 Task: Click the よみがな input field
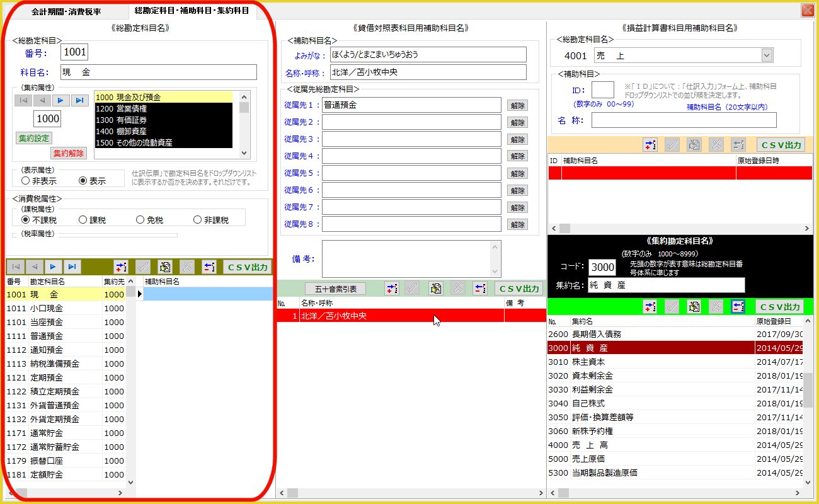click(428, 55)
